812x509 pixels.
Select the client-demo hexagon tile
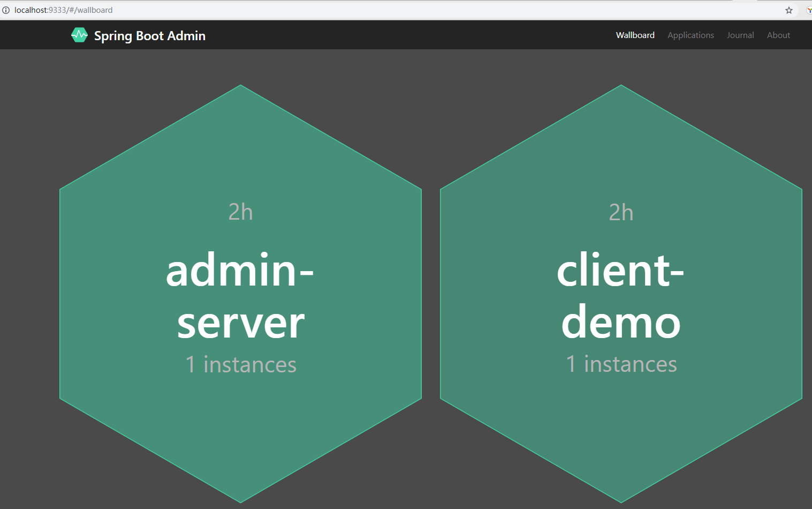click(x=621, y=294)
